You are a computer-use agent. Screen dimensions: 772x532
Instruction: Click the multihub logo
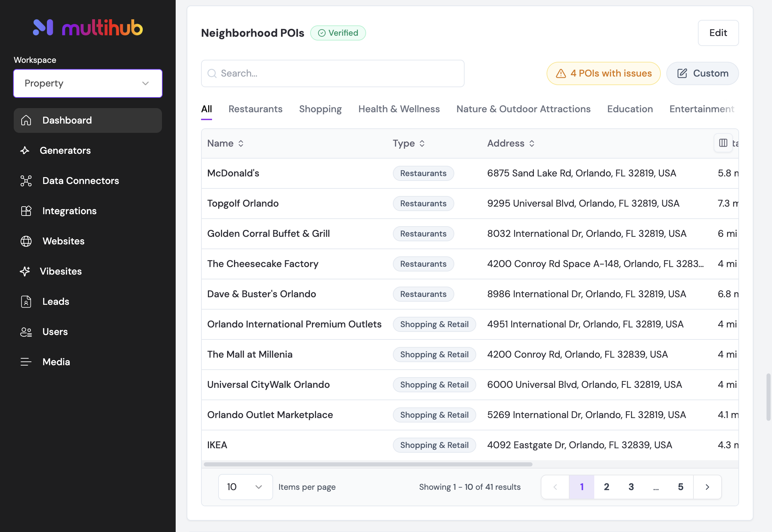click(x=88, y=27)
